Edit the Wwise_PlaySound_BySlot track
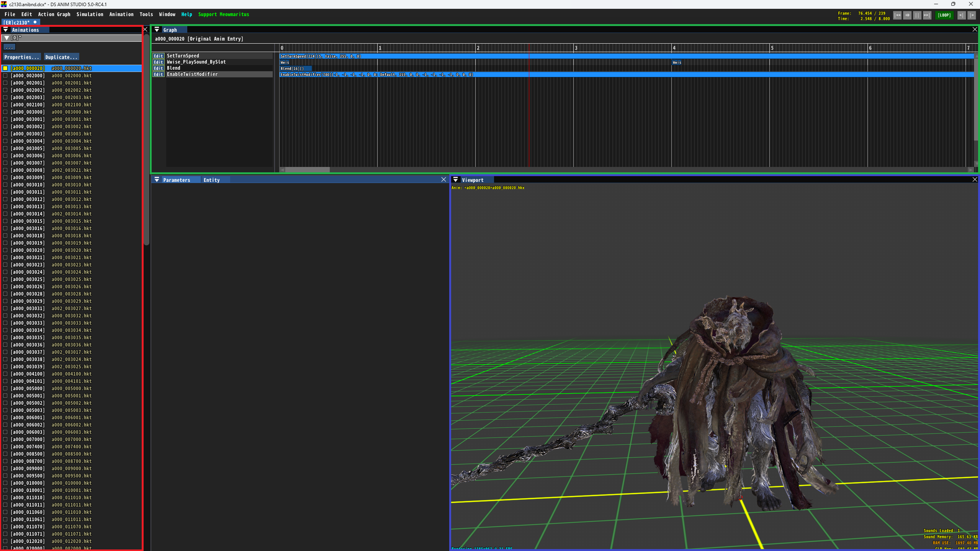The width and height of the screenshot is (980, 551). [158, 62]
